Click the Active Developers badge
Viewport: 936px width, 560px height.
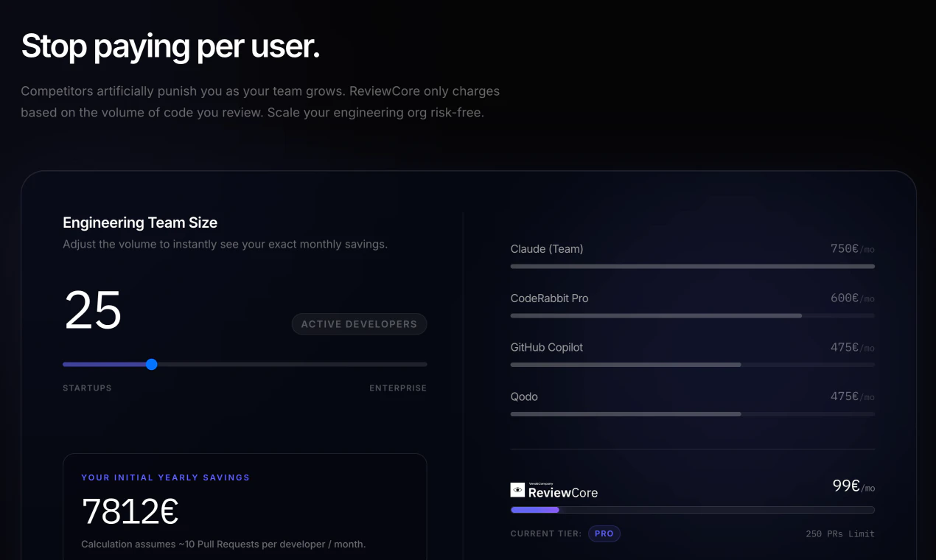(359, 324)
